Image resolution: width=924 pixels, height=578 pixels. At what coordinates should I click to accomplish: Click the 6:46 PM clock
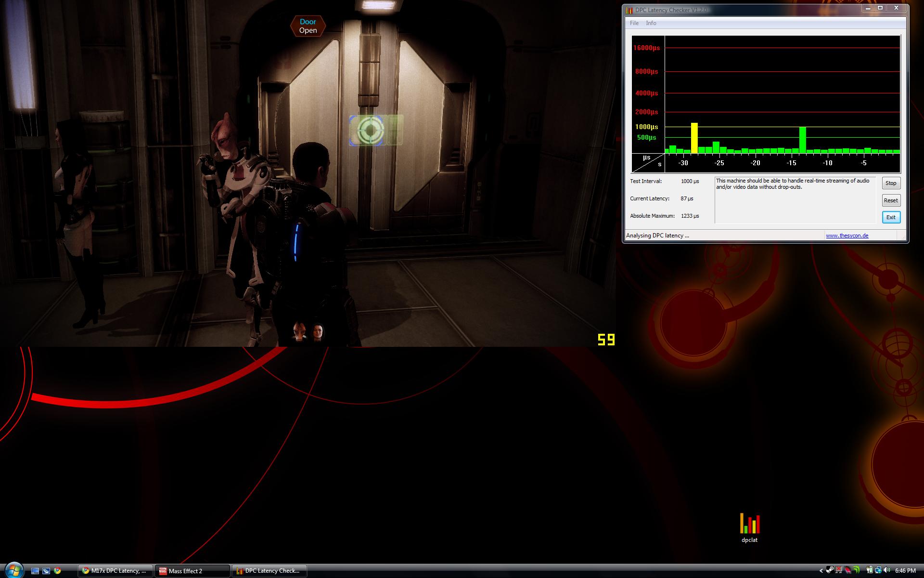[x=905, y=571]
